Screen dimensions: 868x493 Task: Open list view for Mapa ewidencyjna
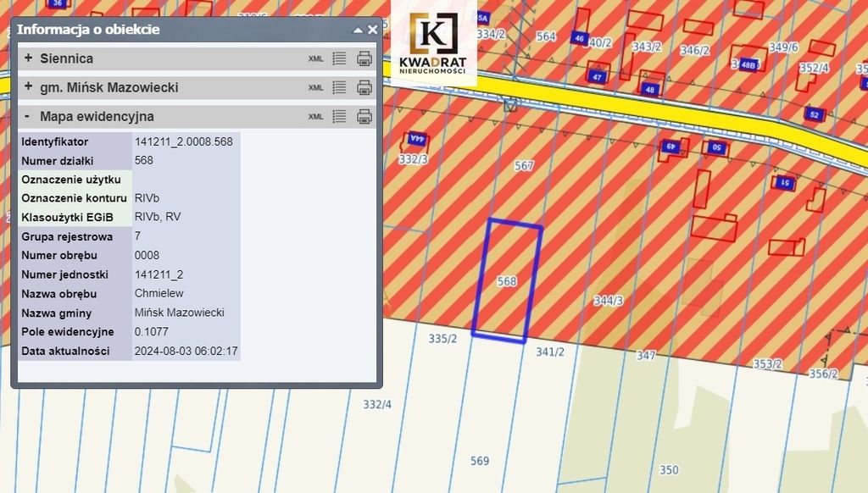pos(339,116)
